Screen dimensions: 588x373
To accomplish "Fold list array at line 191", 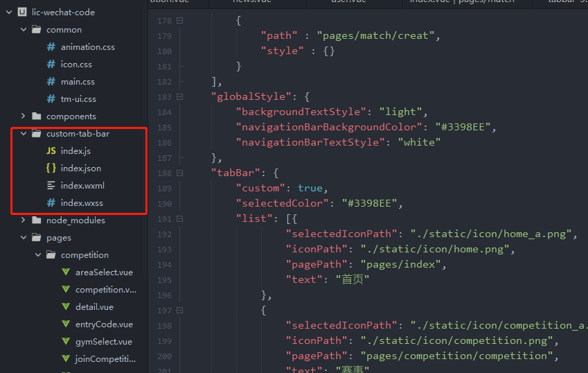I will [x=179, y=219].
